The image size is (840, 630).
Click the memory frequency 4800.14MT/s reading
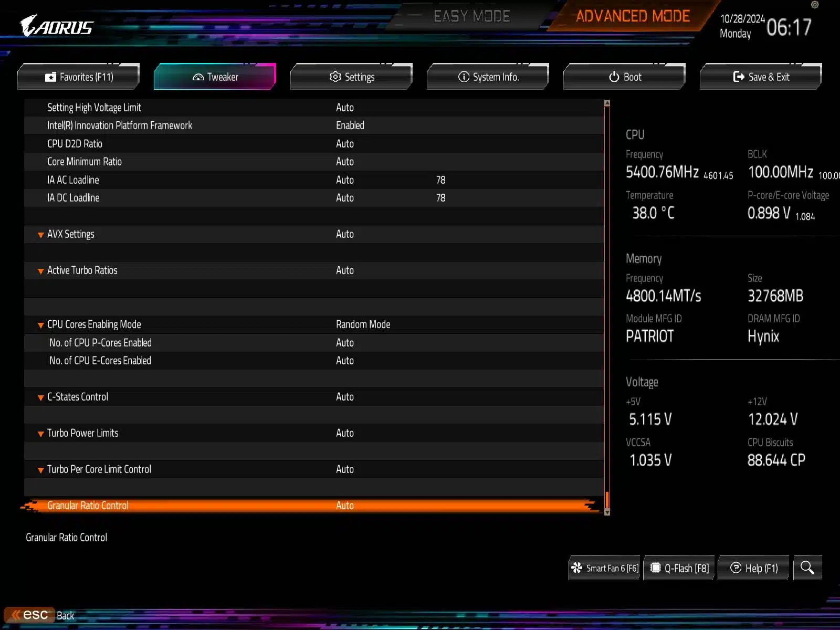pos(663,296)
